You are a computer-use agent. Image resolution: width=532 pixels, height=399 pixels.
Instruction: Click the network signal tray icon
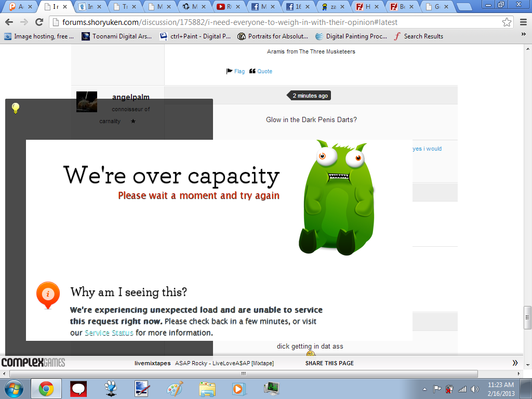(462, 389)
